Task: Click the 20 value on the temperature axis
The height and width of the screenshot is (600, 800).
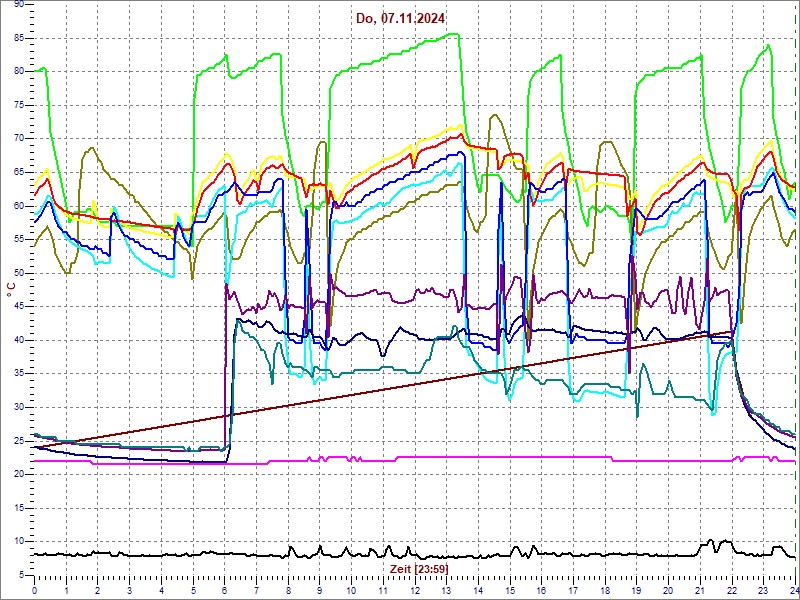Action: (19, 474)
